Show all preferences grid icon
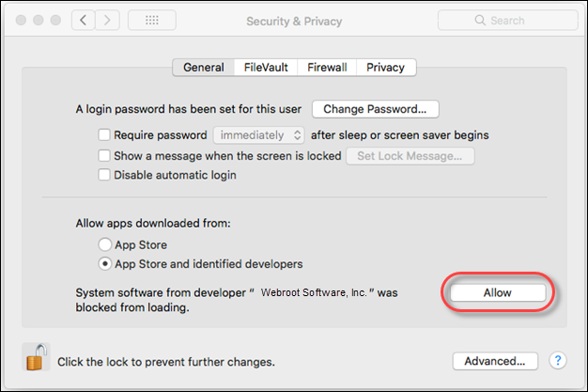Image resolution: width=588 pixels, height=392 pixels. click(152, 20)
